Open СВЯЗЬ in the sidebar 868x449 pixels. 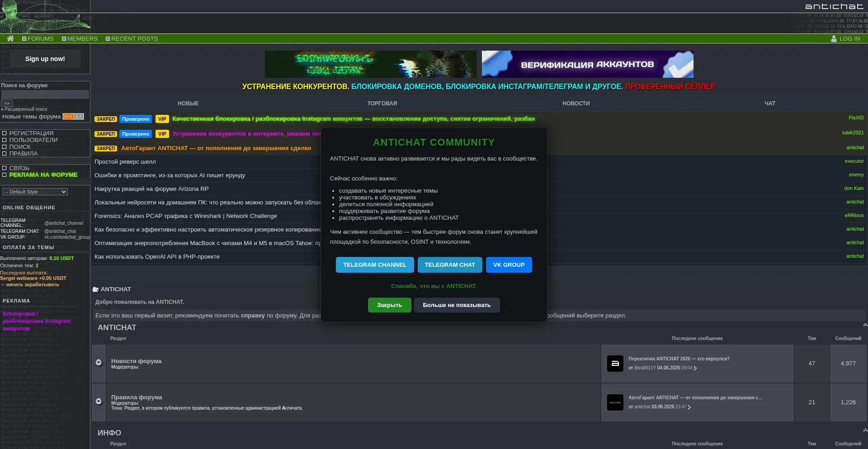(x=19, y=168)
